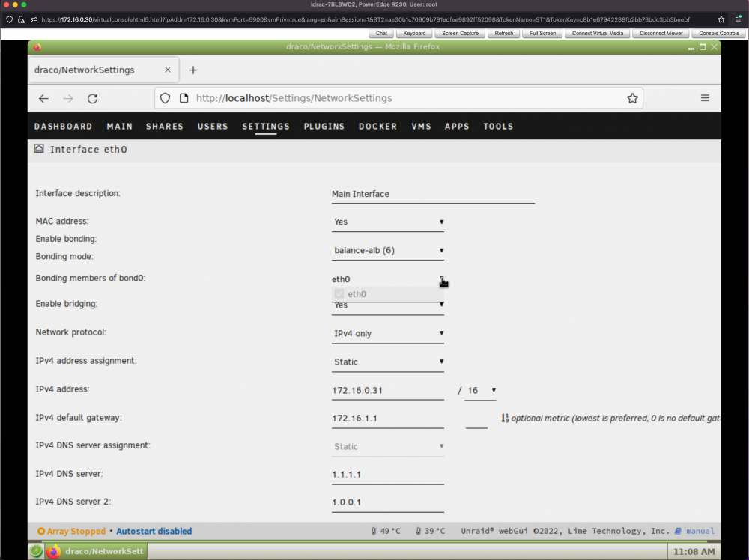Open the subnet mask 16 dropdown
The width and height of the screenshot is (749, 560).
coord(481,391)
